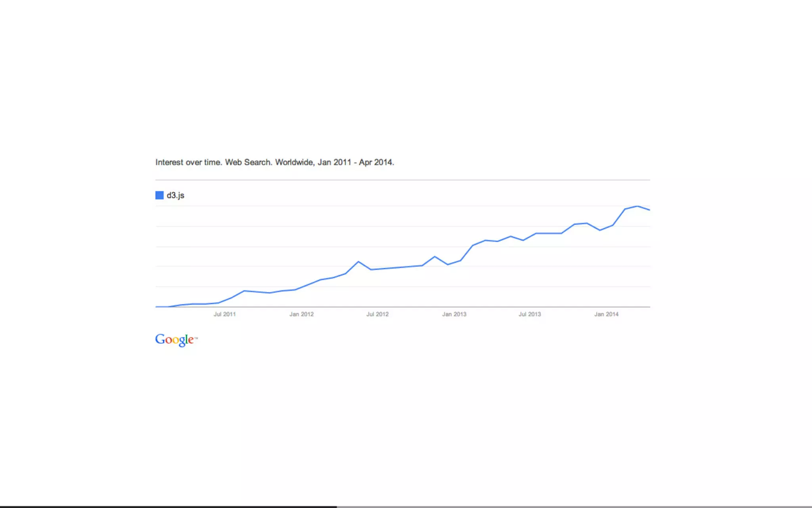812x508 pixels.
Task: Click the chart title about interest over time
Action: (x=274, y=162)
